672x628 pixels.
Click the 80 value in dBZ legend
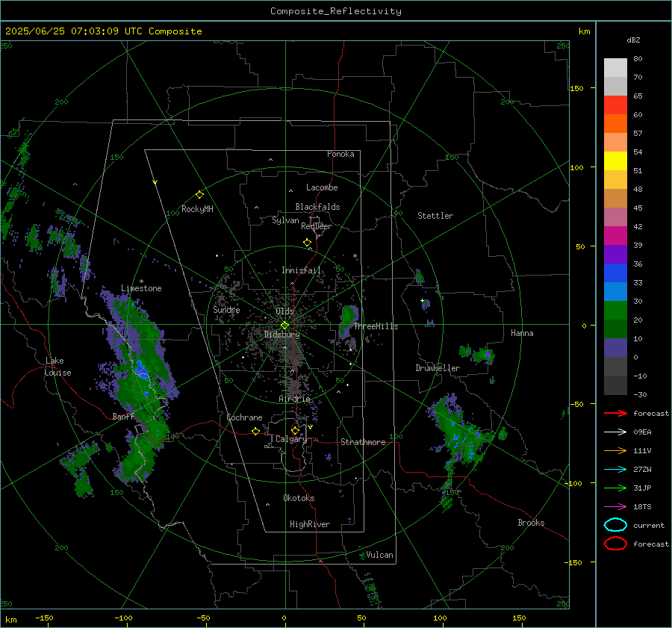[x=638, y=59]
